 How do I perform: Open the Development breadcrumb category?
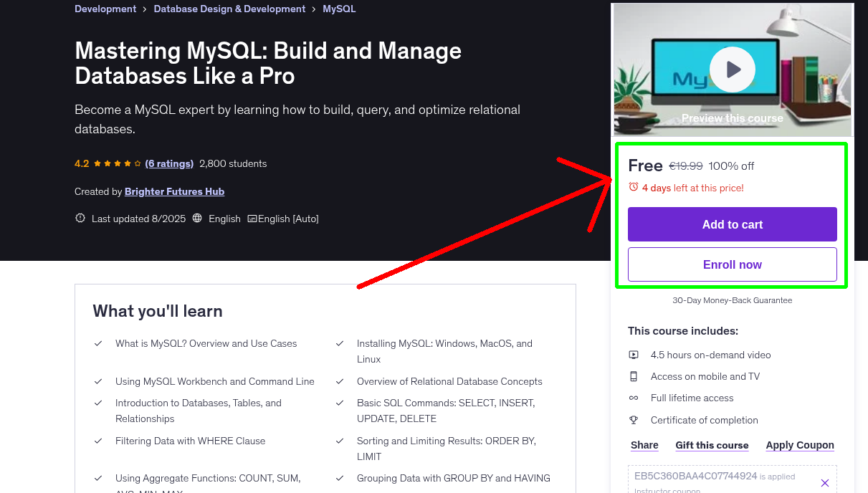[105, 9]
